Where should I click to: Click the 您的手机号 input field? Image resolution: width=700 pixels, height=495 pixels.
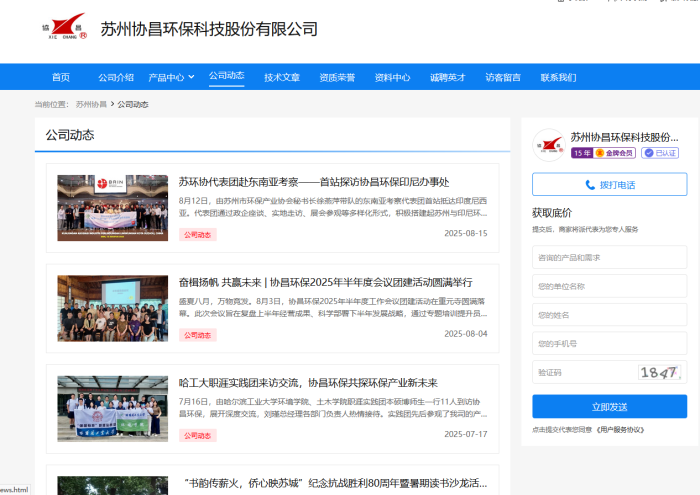(609, 343)
